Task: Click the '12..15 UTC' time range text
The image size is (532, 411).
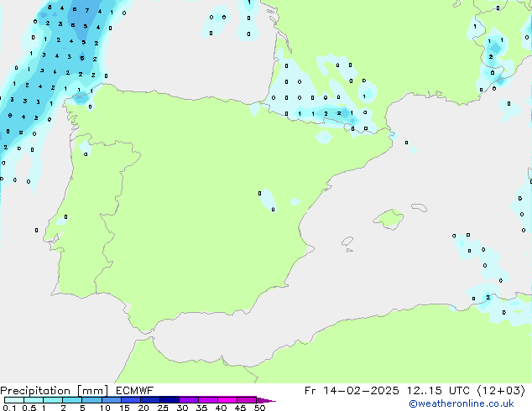Action: (x=438, y=391)
